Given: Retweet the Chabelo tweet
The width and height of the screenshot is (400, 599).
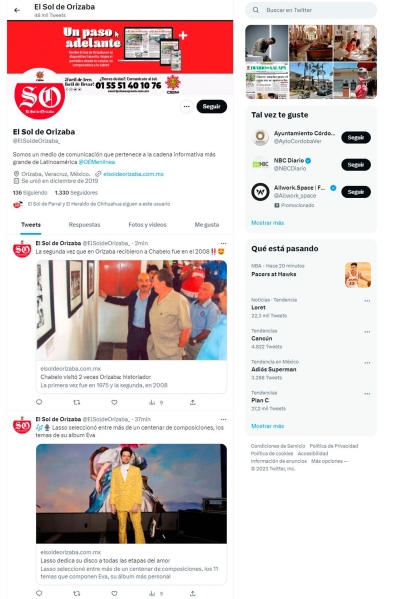Looking at the screenshot, I should pyautogui.click(x=77, y=402).
